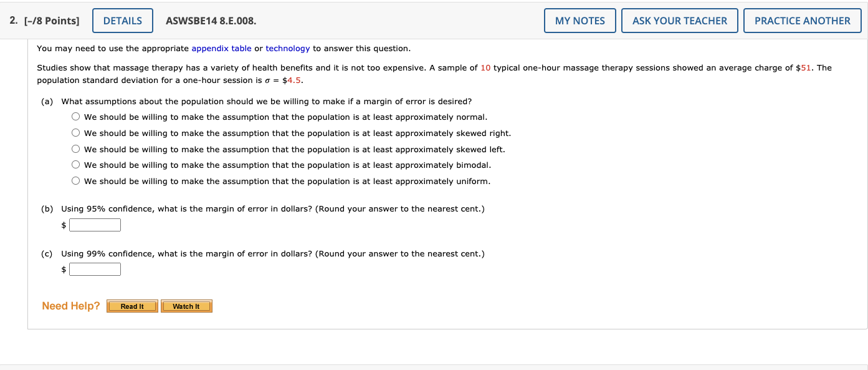Screen dimensions: 868x370
Task: Select the skewed right population assumption
Action: coord(75,132)
